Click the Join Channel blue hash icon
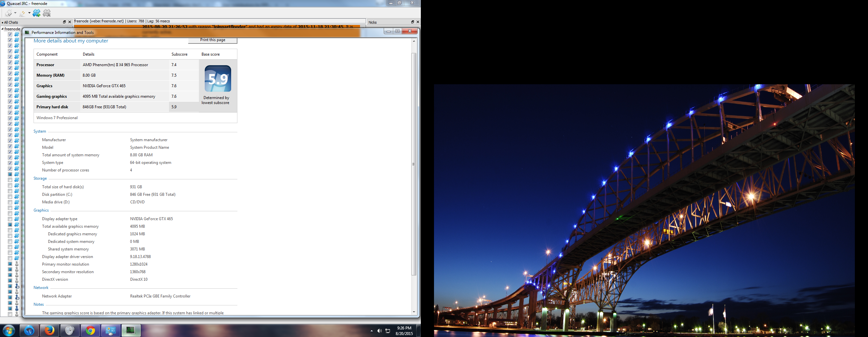This screenshot has width=868, height=337. tap(36, 13)
